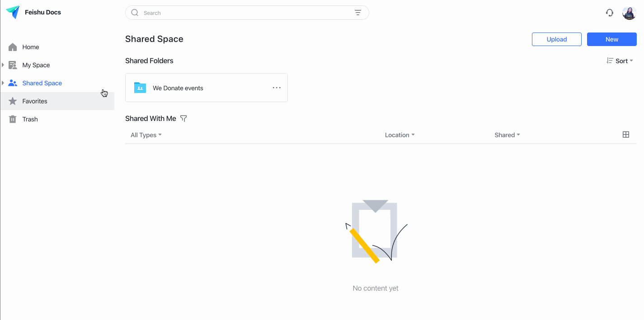Click the Shared Space people icon
The image size is (644, 320).
pyautogui.click(x=13, y=83)
